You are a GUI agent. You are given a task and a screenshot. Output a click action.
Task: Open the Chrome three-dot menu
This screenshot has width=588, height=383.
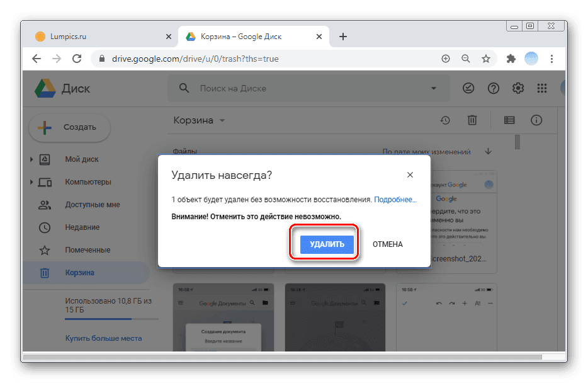552,58
